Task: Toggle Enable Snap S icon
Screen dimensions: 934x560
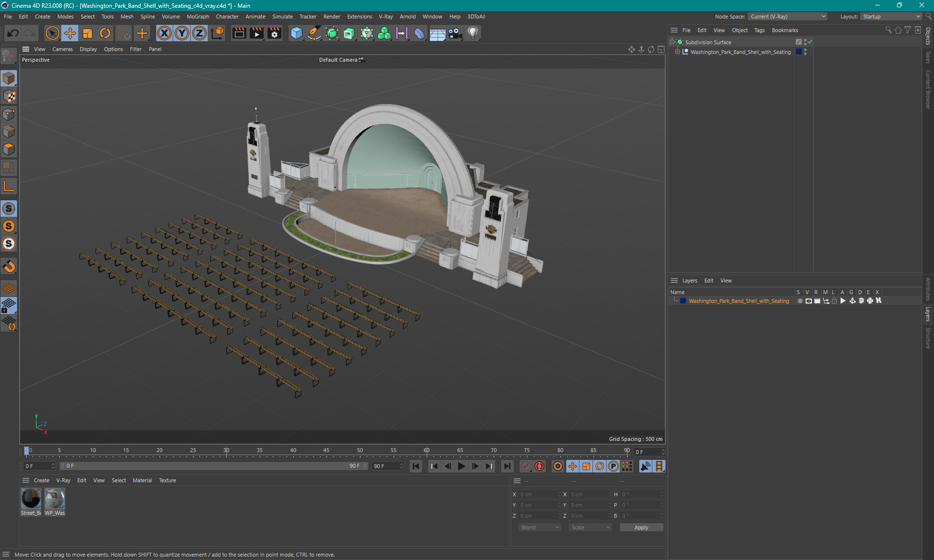Action: [x=9, y=209]
